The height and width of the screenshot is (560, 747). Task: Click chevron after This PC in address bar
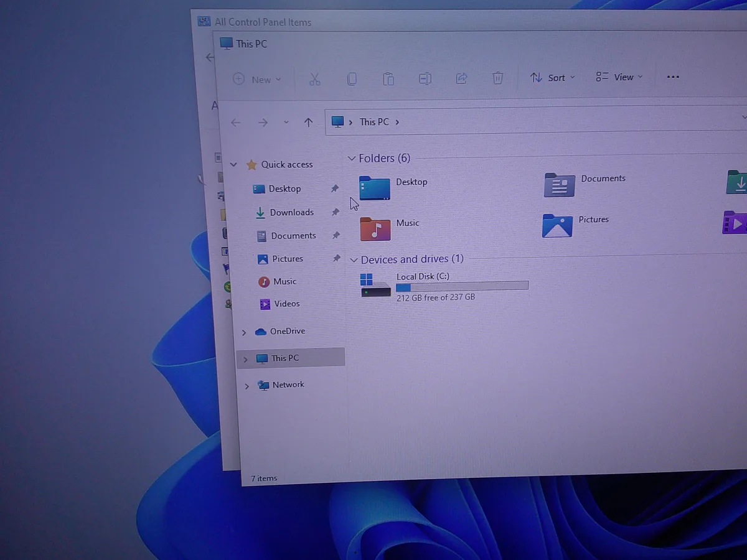point(397,122)
